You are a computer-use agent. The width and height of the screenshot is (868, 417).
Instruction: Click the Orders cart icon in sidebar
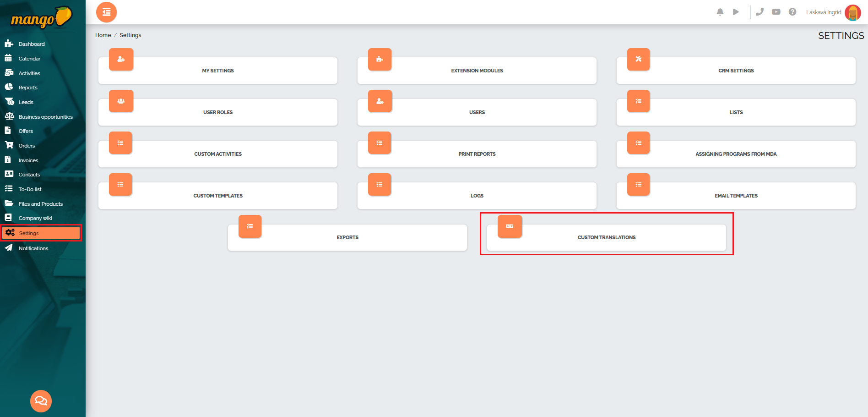point(9,145)
